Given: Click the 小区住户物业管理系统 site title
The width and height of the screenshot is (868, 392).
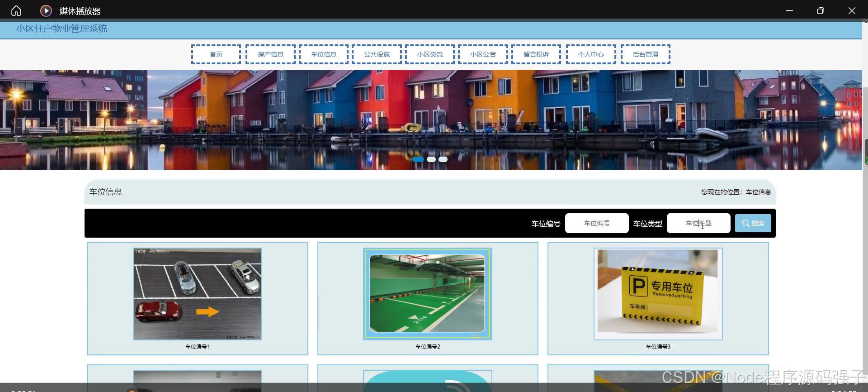Looking at the screenshot, I should [62, 29].
